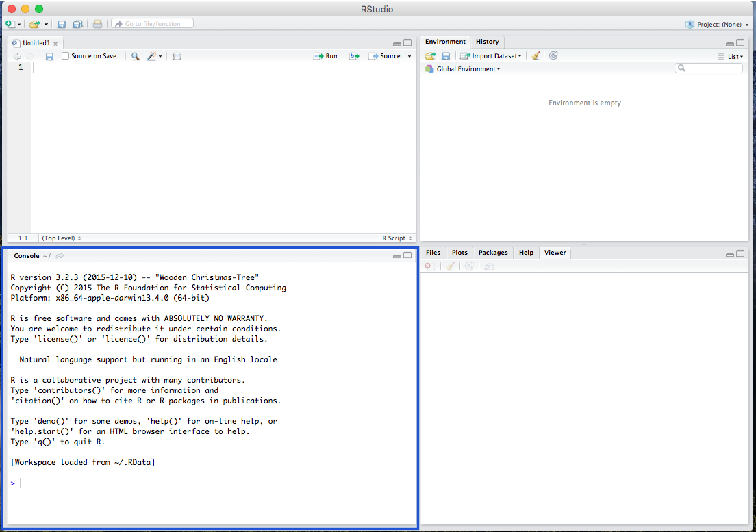
Task: Open the List view dropdown
Action: pos(732,55)
